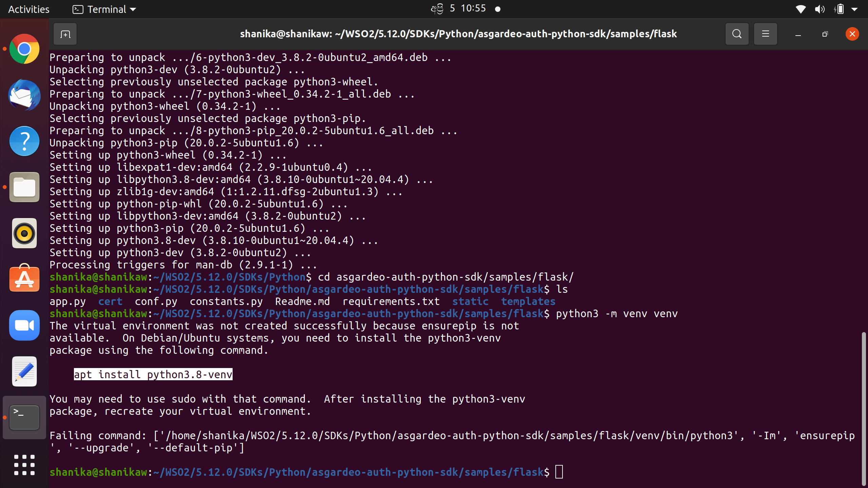Show the applications grid

pos(24,465)
